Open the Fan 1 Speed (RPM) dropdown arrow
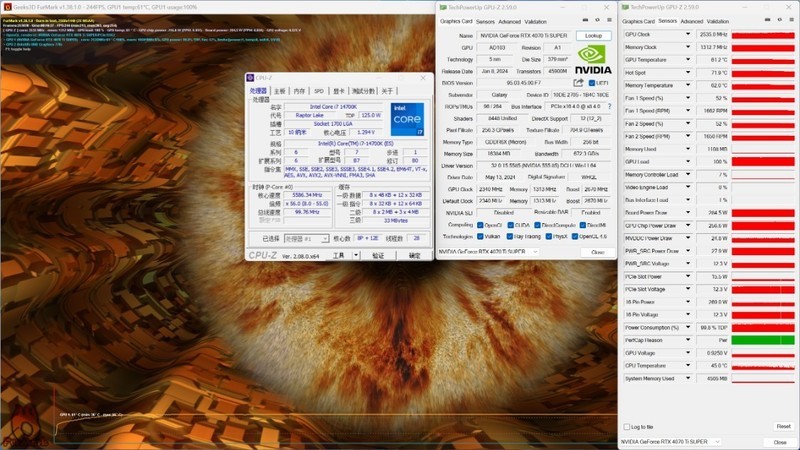Screen dimensions: 800x450 click(688, 111)
